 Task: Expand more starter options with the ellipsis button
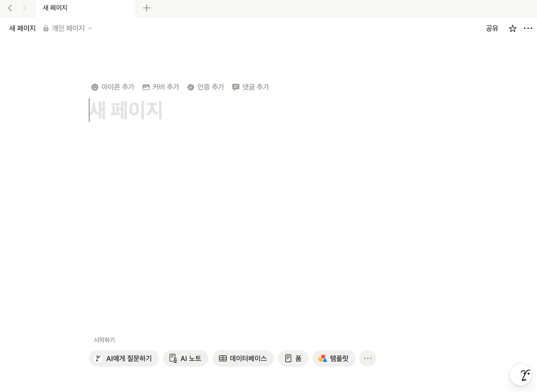(x=368, y=358)
